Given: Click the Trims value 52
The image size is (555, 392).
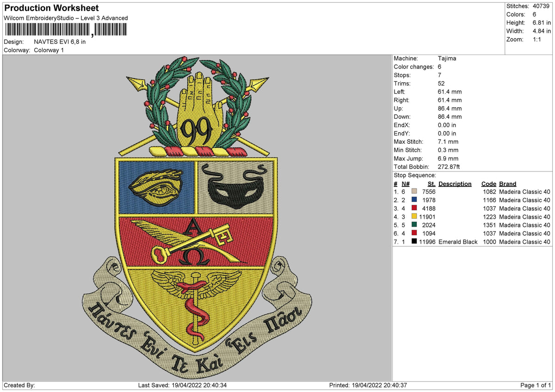Looking at the screenshot, I should (441, 84).
